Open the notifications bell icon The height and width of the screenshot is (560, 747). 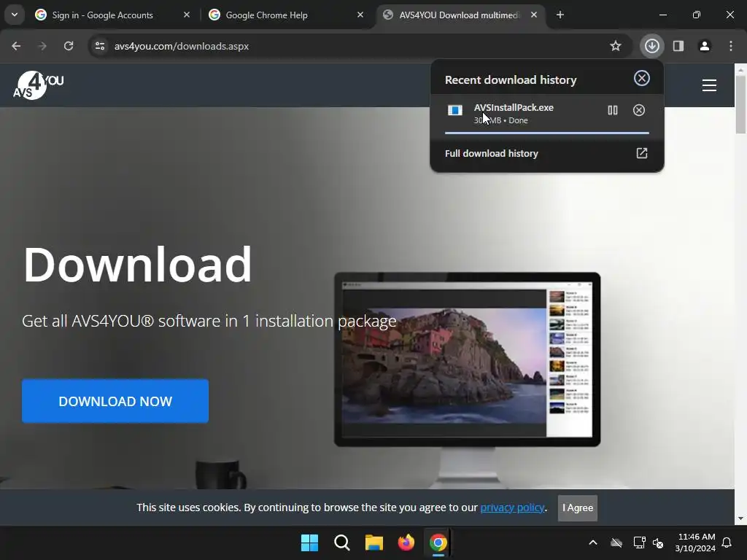click(x=727, y=542)
